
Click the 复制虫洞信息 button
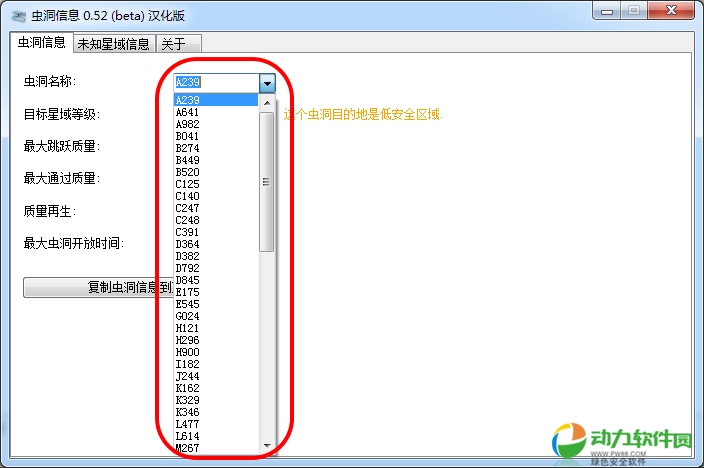point(95,288)
